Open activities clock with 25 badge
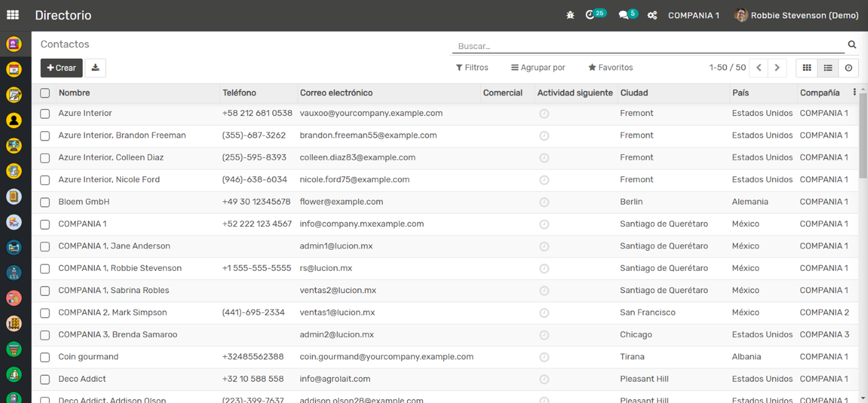 (x=591, y=15)
